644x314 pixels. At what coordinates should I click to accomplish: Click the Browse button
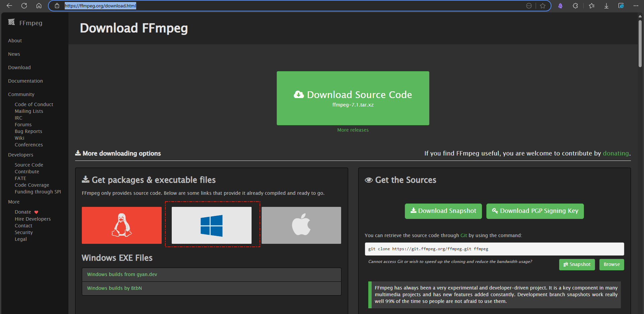pyautogui.click(x=612, y=264)
